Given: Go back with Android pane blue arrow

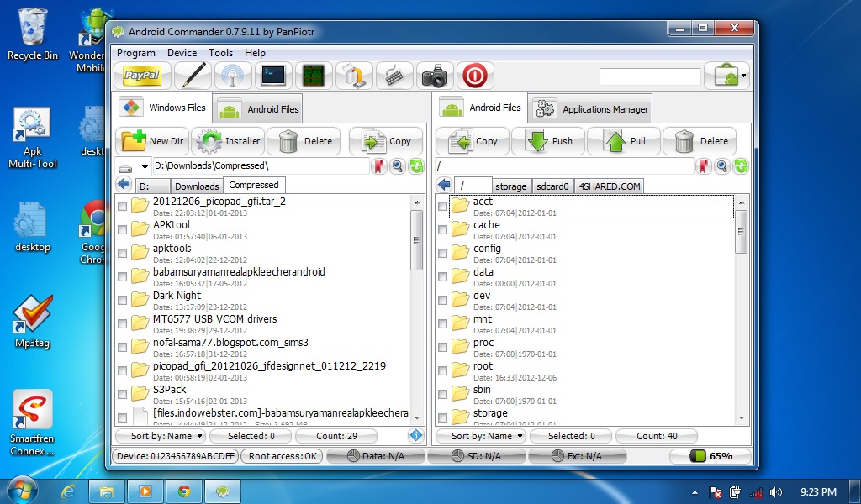Looking at the screenshot, I should tap(444, 184).
